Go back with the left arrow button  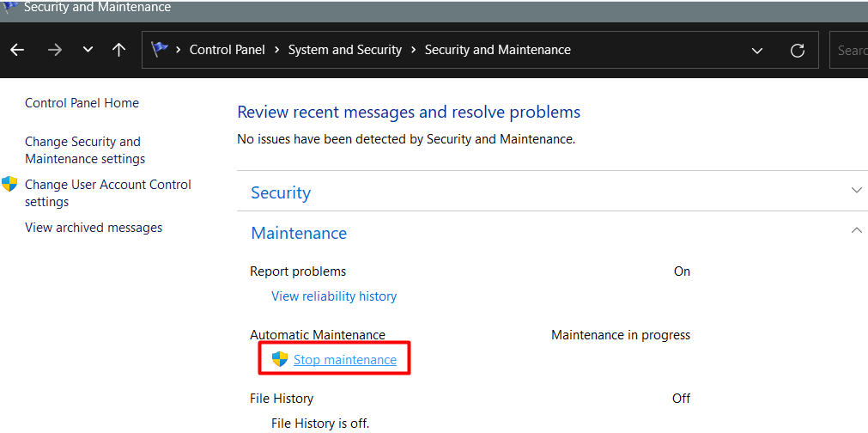[x=17, y=50]
